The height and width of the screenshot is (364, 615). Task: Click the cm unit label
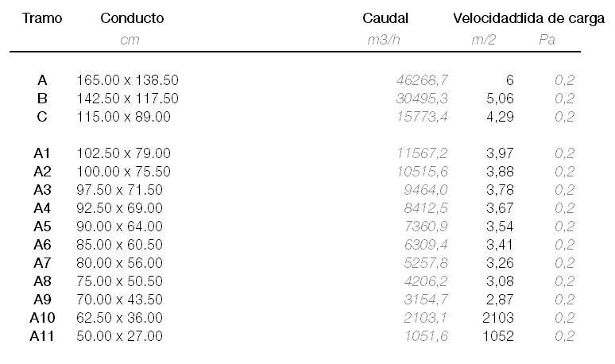point(130,40)
